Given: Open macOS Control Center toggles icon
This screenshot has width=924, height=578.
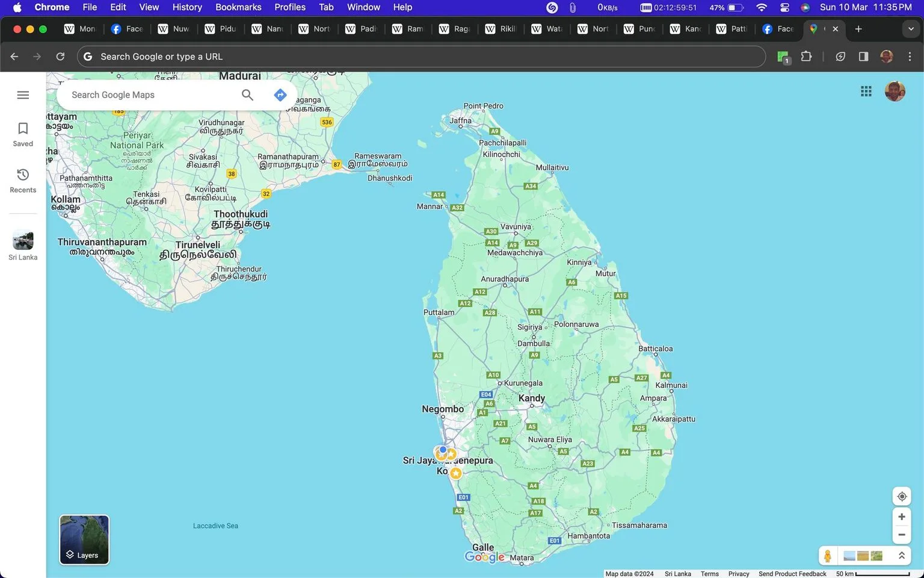Looking at the screenshot, I should (784, 7).
